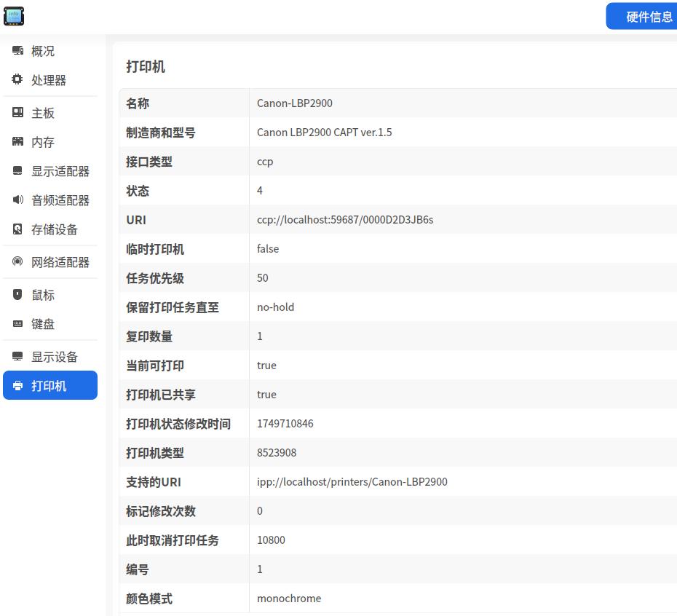Click the 状态 row label

[x=138, y=191]
